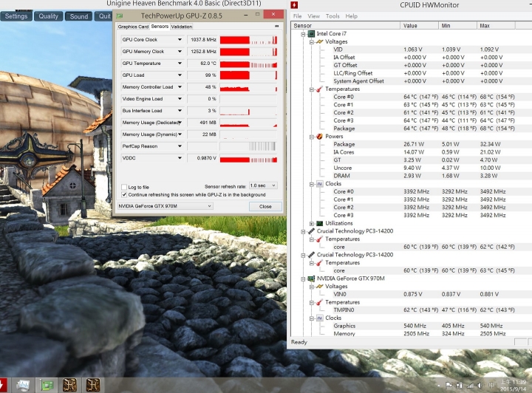Viewport: 532px width, 393px height.
Task: Open the Video Engine Load dropdown
Action: (180, 99)
